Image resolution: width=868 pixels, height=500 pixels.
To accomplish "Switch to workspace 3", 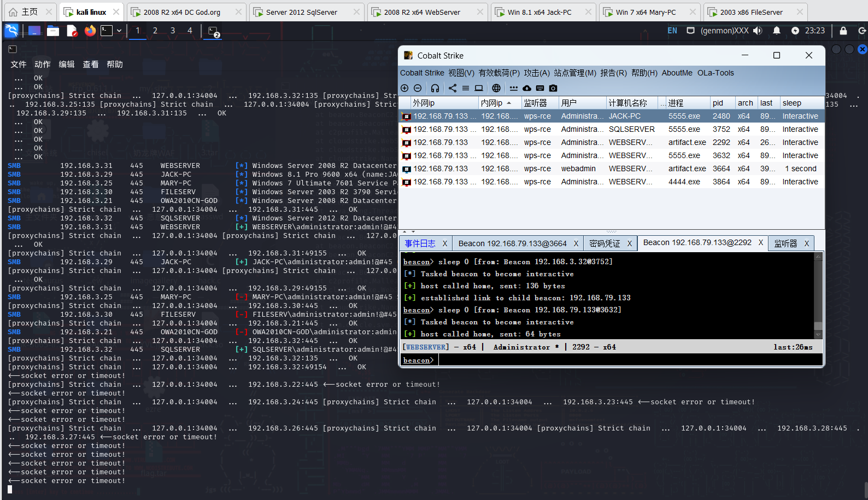I will pyautogui.click(x=173, y=31).
